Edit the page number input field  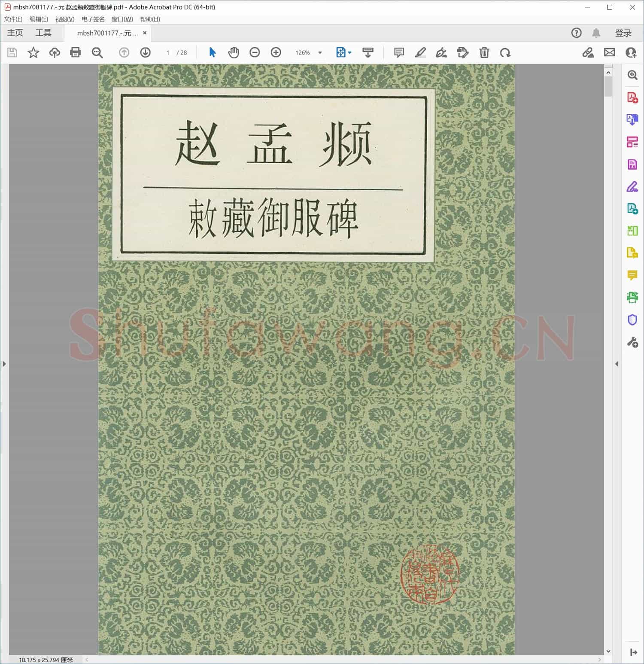(168, 52)
